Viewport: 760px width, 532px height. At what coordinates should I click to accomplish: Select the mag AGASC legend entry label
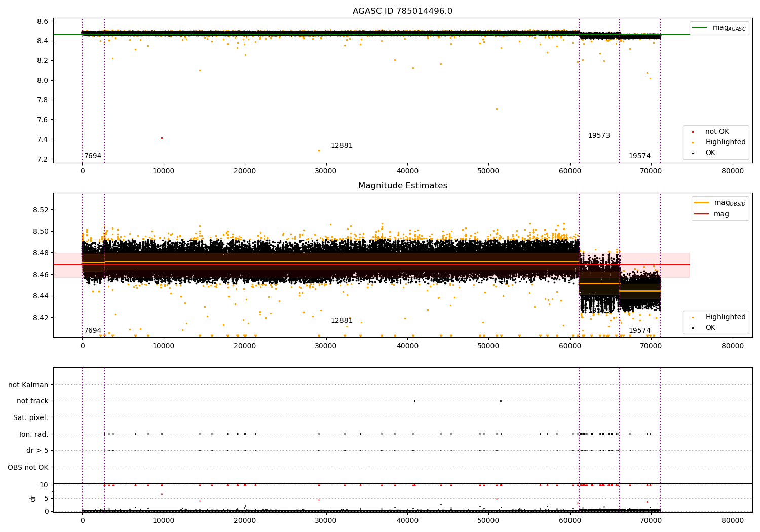pyautogui.click(x=729, y=28)
